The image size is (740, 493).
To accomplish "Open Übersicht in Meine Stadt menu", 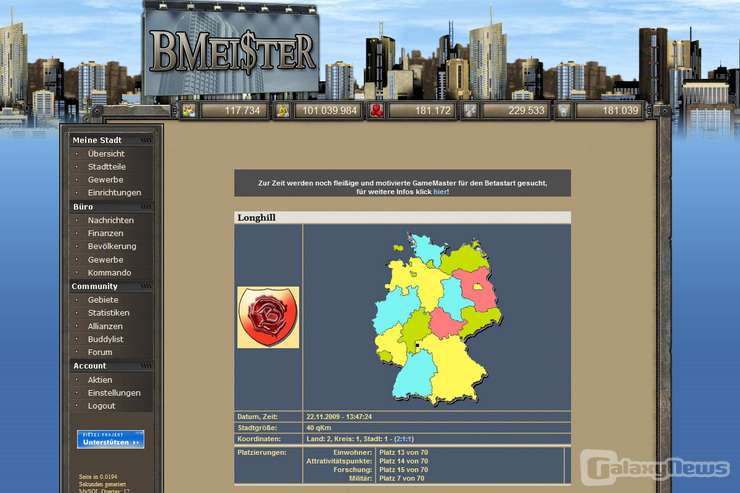I will (x=106, y=154).
